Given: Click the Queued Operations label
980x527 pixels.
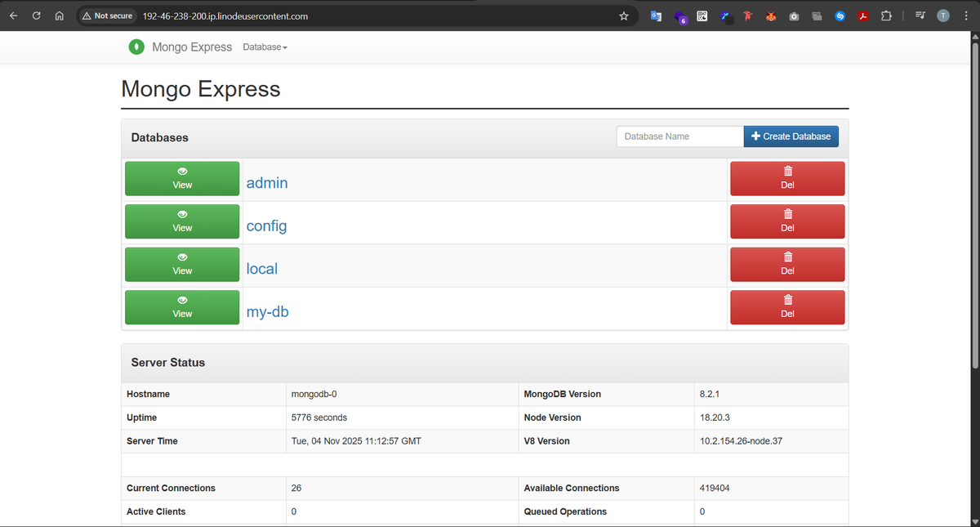Looking at the screenshot, I should pos(565,511).
